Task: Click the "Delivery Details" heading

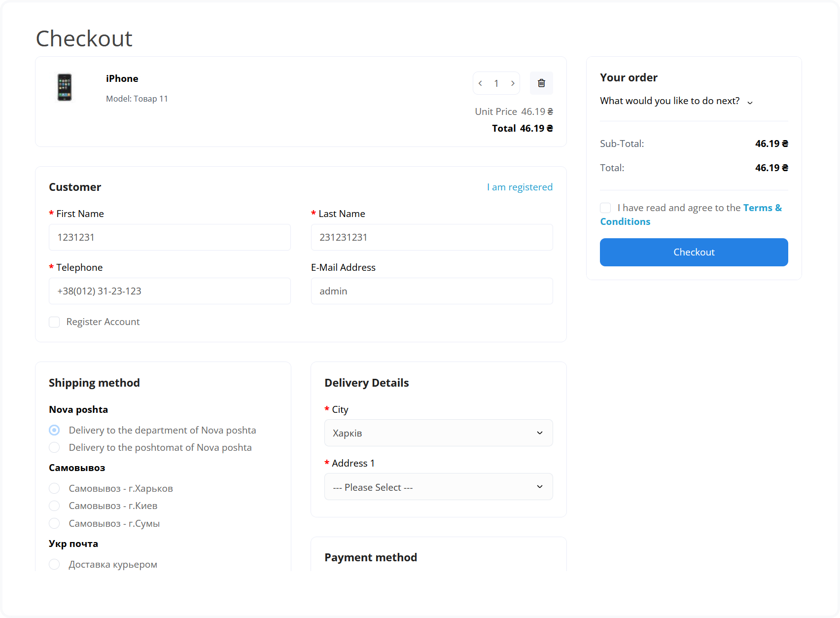Action: [367, 383]
